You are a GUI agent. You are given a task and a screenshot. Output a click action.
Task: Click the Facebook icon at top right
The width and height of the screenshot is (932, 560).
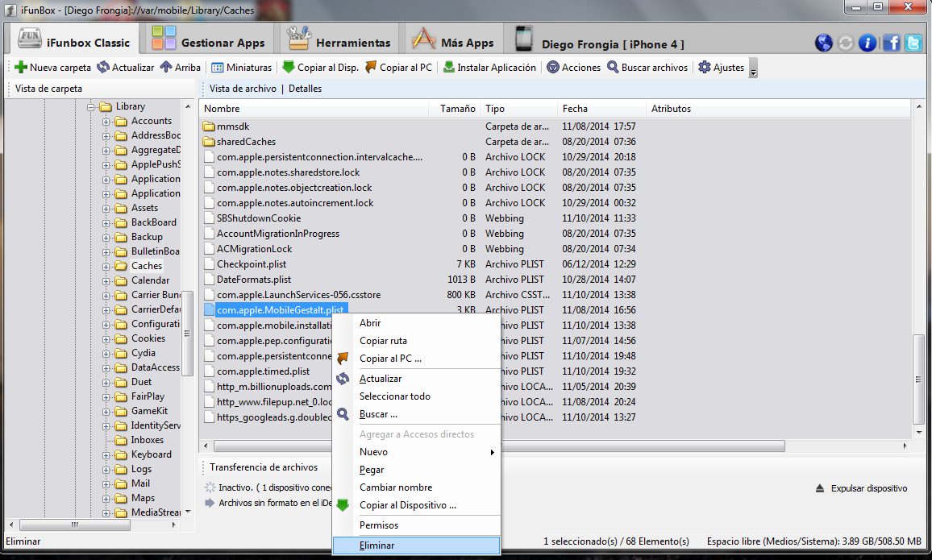click(891, 44)
